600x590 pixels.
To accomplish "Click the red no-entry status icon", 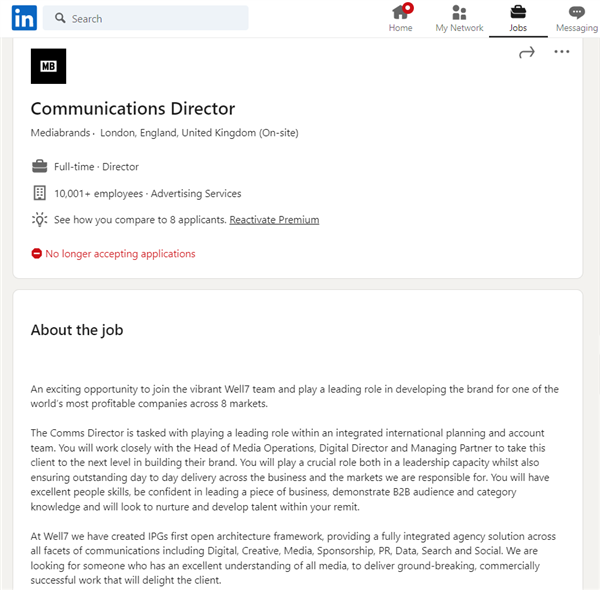I will tap(36, 253).
